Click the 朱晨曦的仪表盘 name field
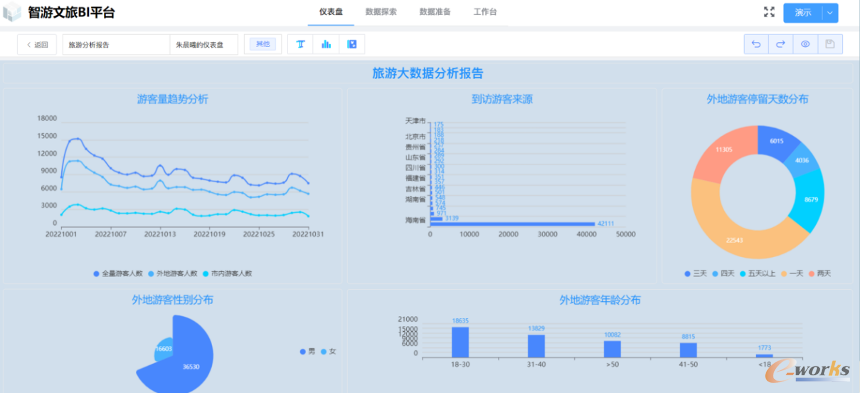 click(x=204, y=45)
